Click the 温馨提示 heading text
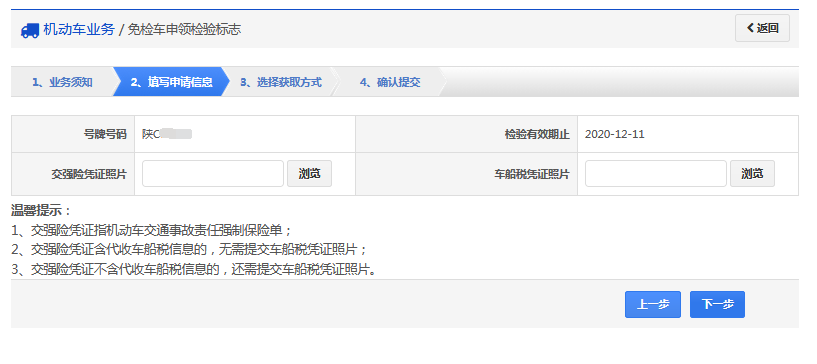817x364 pixels. pyautogui.click(x=41, y=211)
